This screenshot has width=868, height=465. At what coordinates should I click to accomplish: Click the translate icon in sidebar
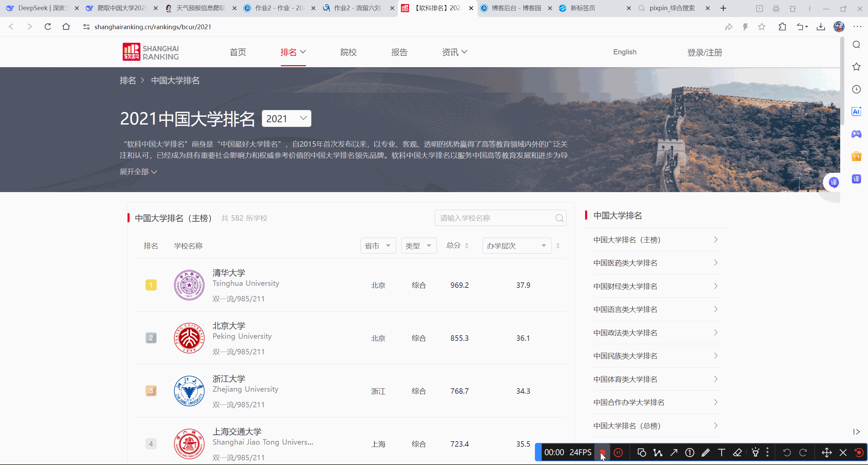pyautogui.click(x=856, y=179)
